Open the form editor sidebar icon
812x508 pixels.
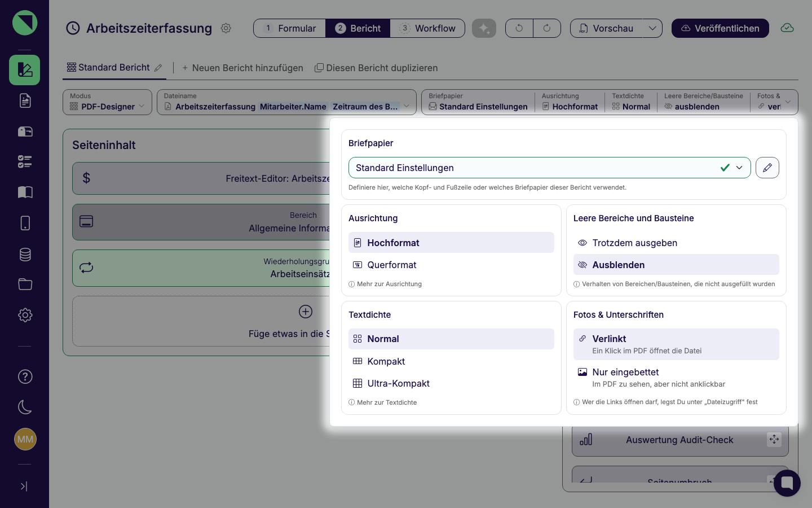click(x=24, y=70)
